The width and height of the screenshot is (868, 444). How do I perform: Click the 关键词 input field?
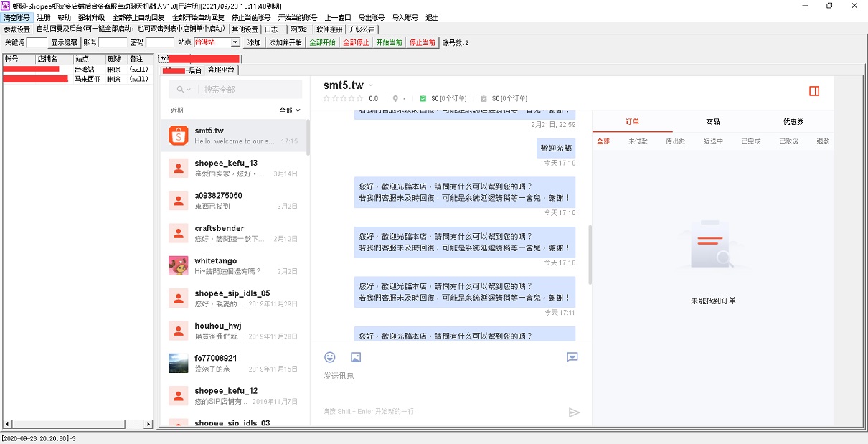pyautogui.click(x=37, y=43)
